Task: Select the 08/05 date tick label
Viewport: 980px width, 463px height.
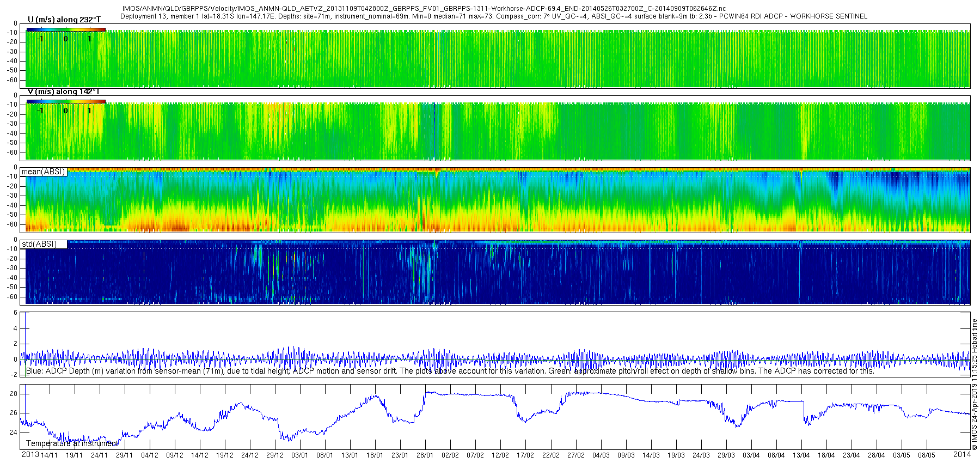Action: 926,455
